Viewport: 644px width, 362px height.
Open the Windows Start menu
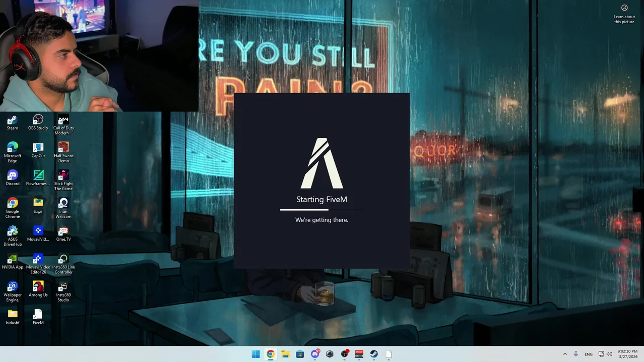[x=256, y=354]
